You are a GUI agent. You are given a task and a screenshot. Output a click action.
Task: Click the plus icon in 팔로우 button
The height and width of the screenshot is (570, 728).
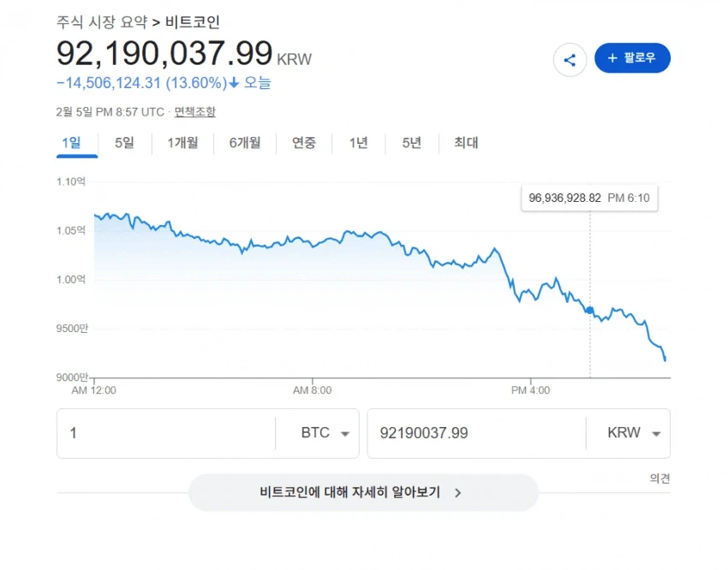[612, 58]
